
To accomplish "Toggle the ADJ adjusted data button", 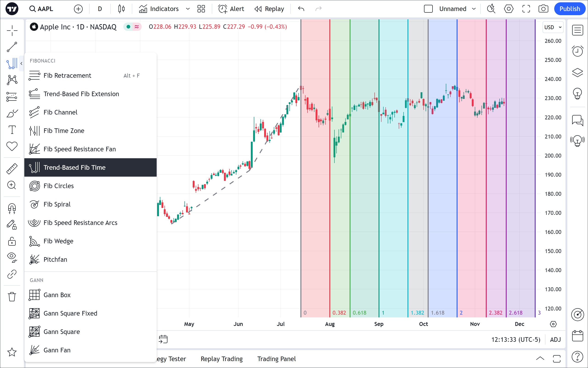I will tap(555, 339).
